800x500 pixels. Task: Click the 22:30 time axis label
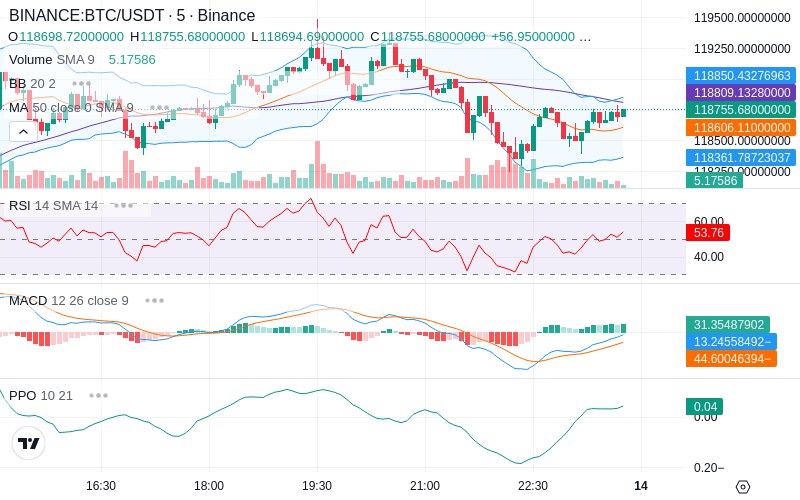click(x=533, y=486)
